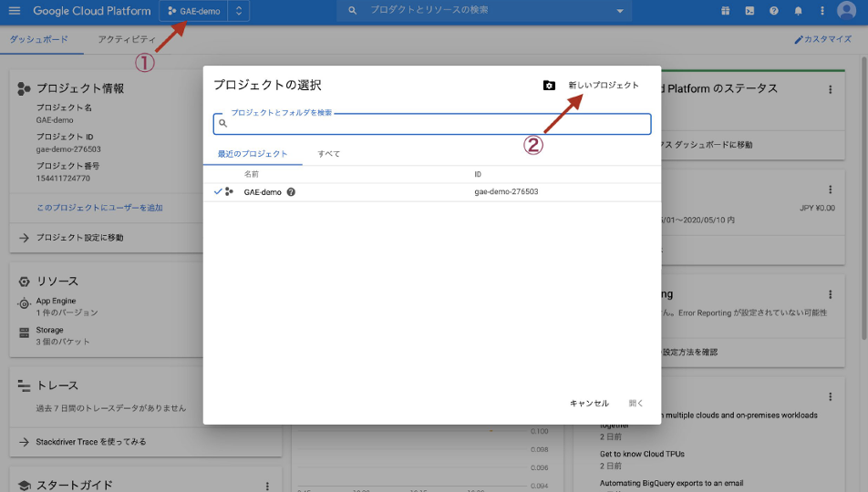Viewport: 868px width, 492px height.
Task: Click このプロジェクトにユーザーを追加 link
Action: click(x=99, y=208)
